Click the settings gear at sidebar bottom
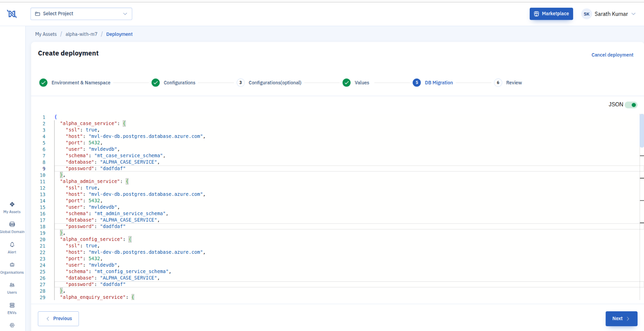644x331 pixels. click(x=12, y=325)
